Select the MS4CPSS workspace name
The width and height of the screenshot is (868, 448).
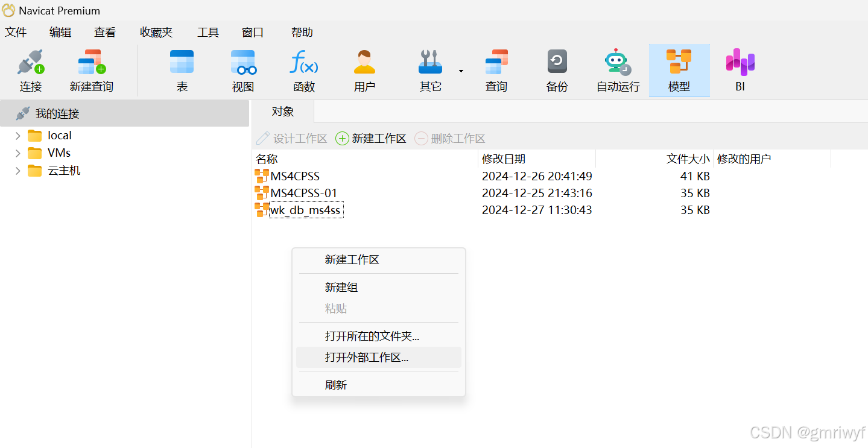[295, 177]
